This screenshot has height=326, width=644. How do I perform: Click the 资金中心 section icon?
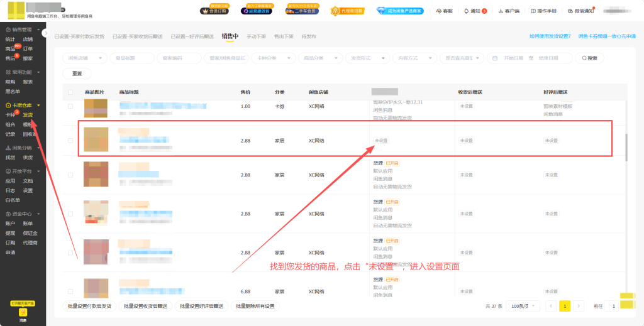pos(8,214)
